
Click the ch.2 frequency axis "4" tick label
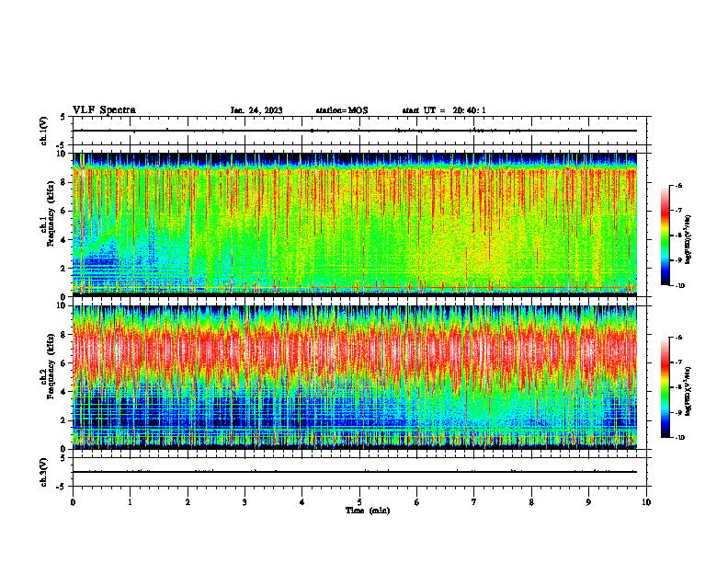pyautogui.click(x=64, y=392)
